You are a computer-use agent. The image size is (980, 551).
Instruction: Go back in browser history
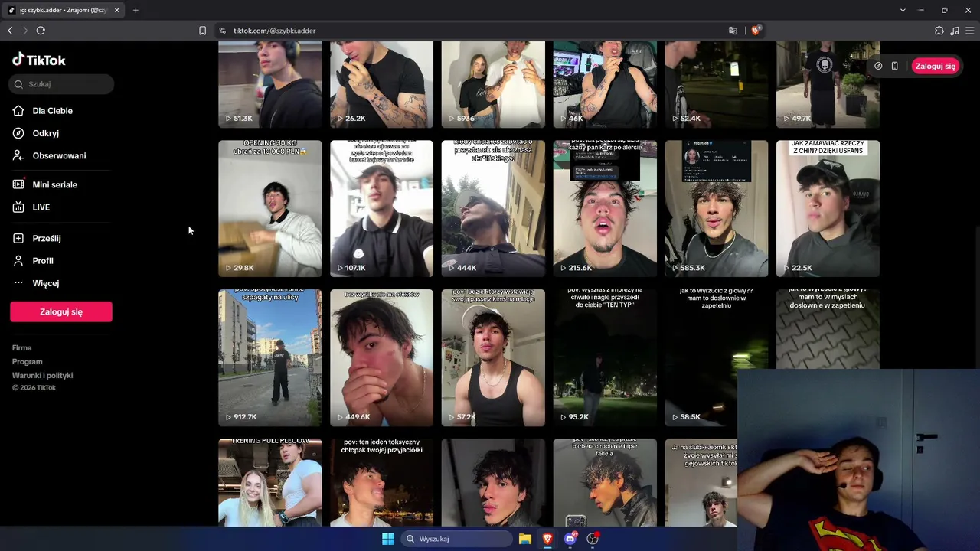(10, 31)
